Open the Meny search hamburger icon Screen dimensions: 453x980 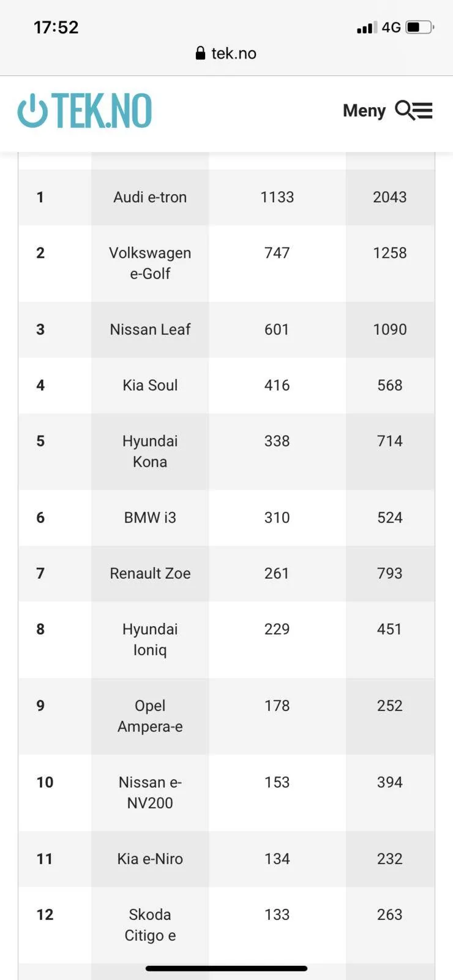[414, 110]
